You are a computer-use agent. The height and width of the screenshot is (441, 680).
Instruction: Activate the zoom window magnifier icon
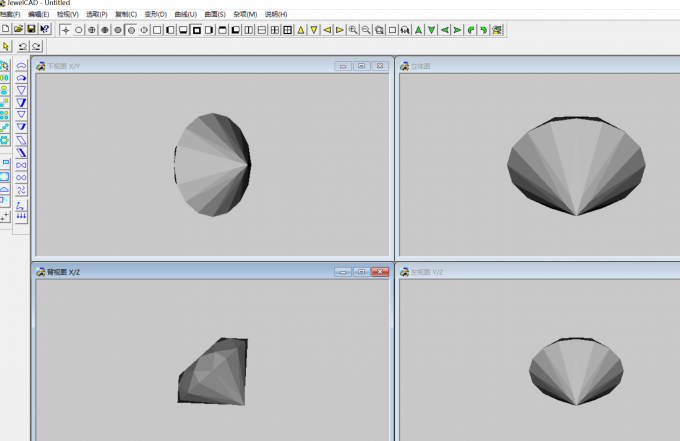tap(379, 30)
